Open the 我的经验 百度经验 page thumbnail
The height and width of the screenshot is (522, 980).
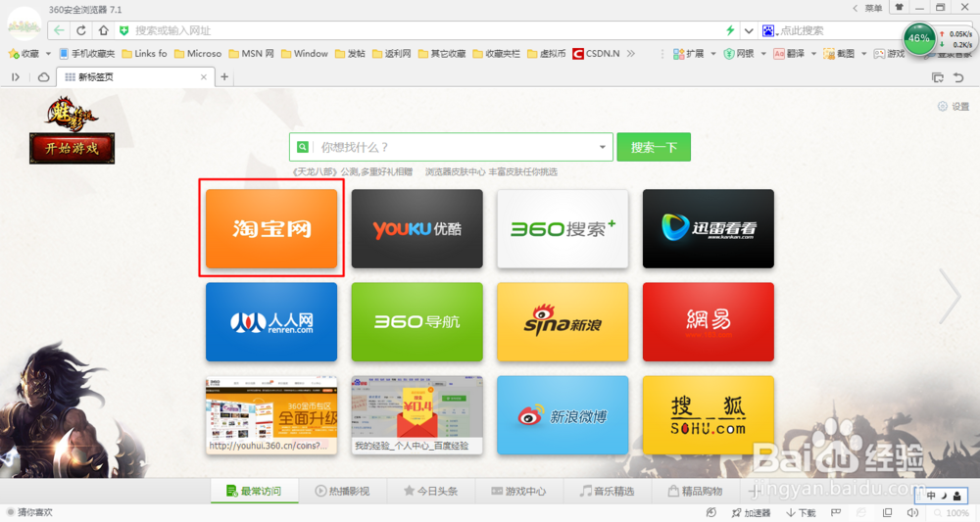pyautogui.click(x=416, y=415)
